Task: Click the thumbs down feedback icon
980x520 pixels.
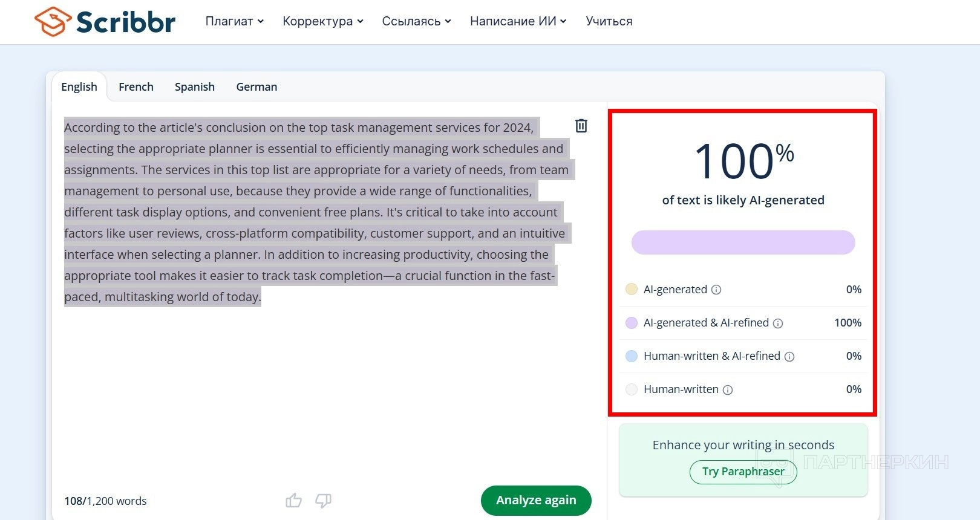Action: pos(324,501)
